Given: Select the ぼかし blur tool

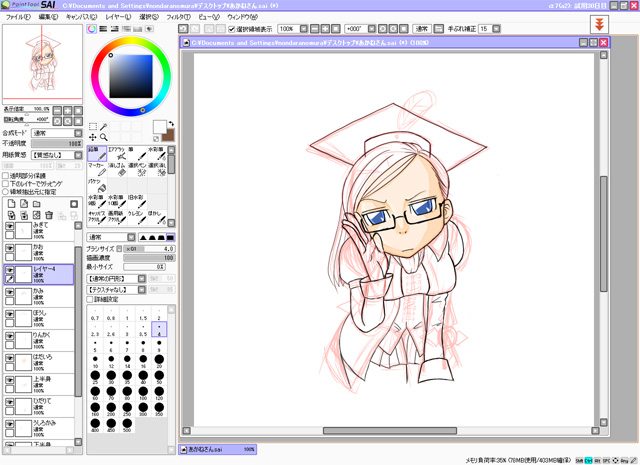Looking at the screenshot, I should pyautogui.click(x=157, y=218).
